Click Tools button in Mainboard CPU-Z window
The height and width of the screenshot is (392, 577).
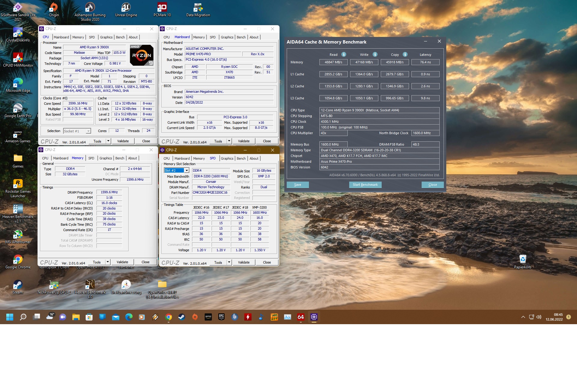point(218,141)
